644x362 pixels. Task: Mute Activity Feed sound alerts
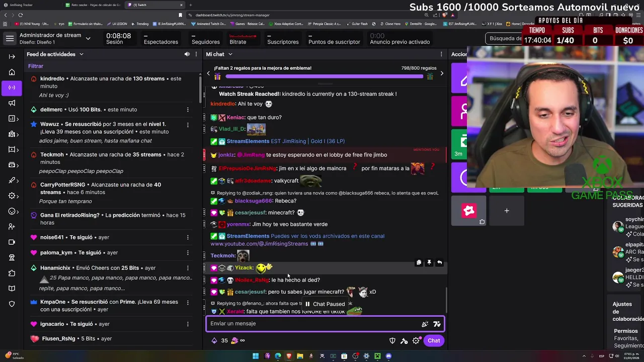point(187,54)
